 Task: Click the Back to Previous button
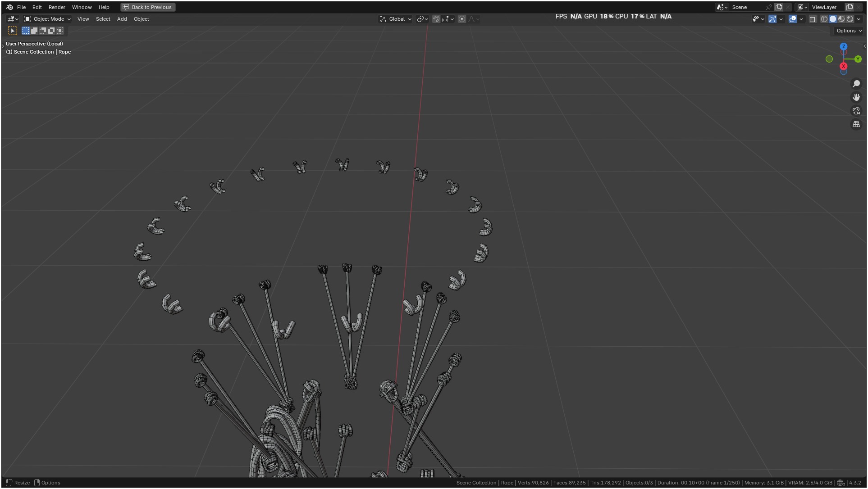(148, 7)
